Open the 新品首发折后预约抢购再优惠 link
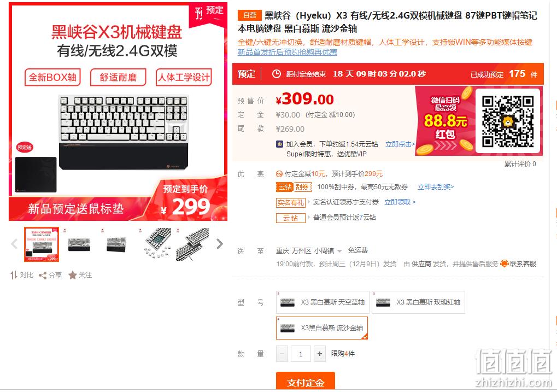This screenshot has width=557, height=392. point(287,52)
